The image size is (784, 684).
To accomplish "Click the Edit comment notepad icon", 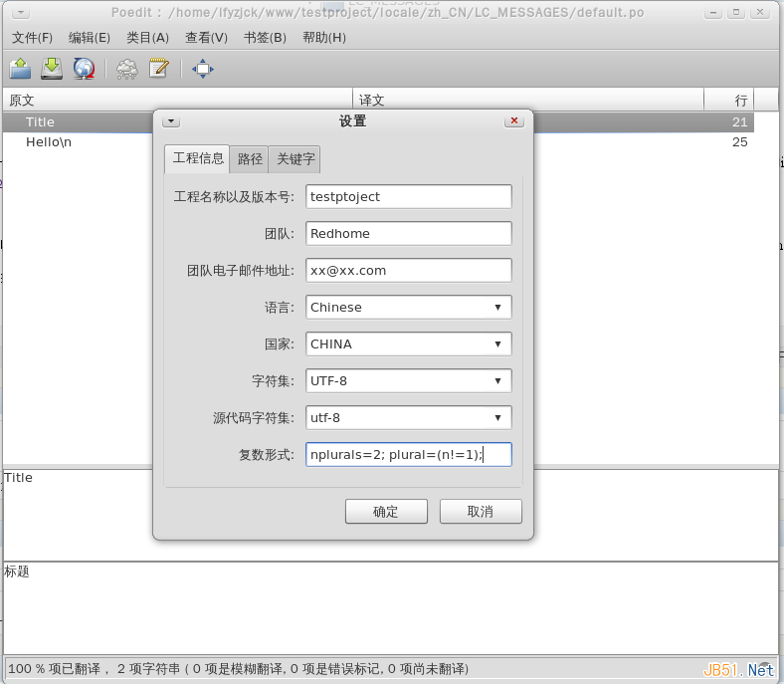I will pyautogui.click(x=158, y=69).
